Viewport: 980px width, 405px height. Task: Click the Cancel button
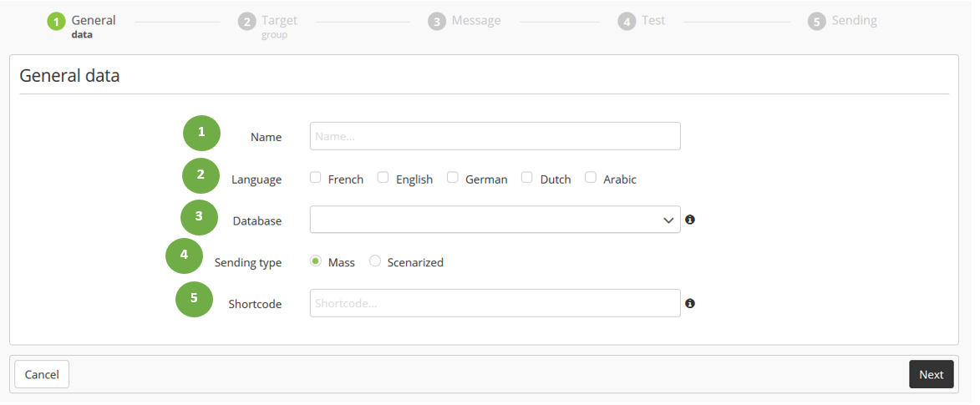42,374
